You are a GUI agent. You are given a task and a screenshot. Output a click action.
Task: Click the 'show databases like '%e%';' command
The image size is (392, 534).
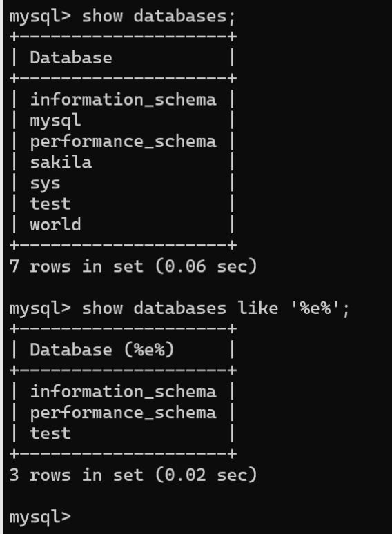point(215,308)
